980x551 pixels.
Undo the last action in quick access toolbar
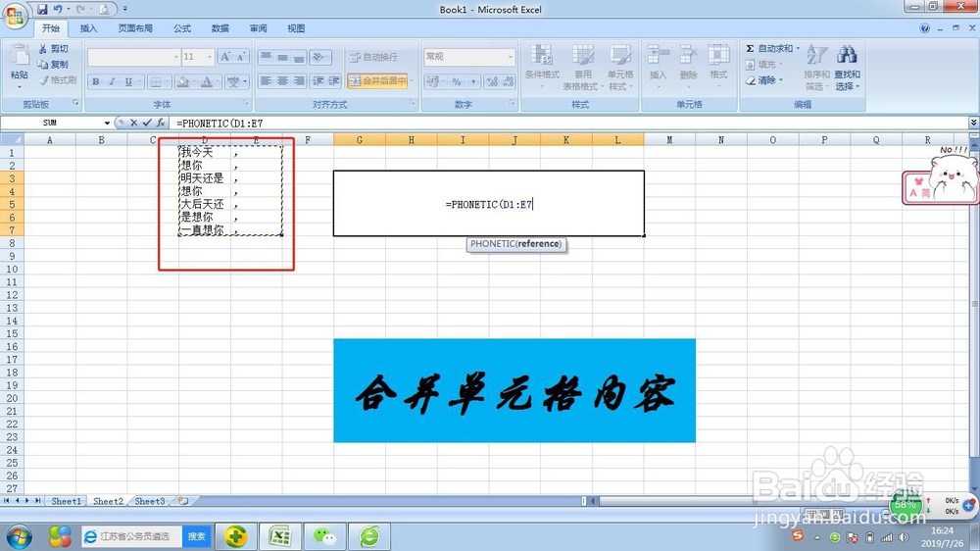coord(58,9)
